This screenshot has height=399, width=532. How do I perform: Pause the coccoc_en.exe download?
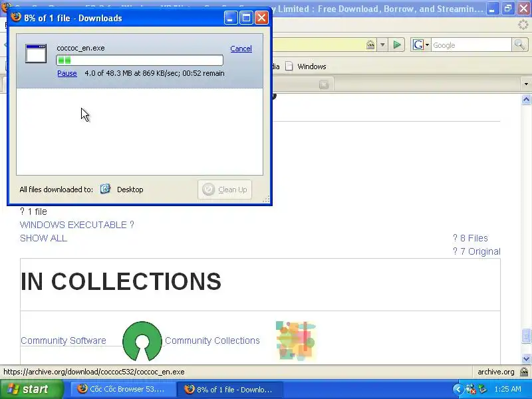tap(67, 73)
